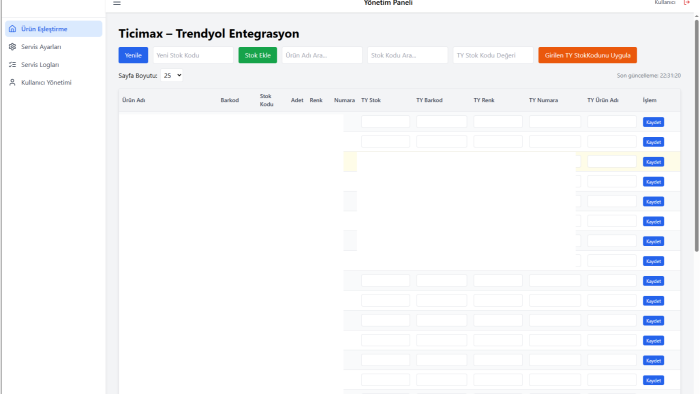Click the blue Yenile button
Image resolution: width=700 pixels, height=394 pixels.
[x=133, y=55]
